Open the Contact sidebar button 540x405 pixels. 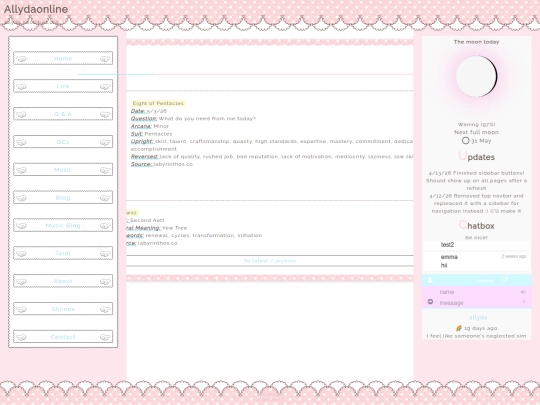63,337
